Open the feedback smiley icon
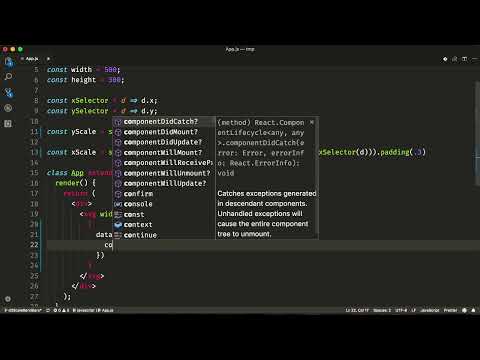Viewport: 480px width, 360px height. tap(464, 310)
